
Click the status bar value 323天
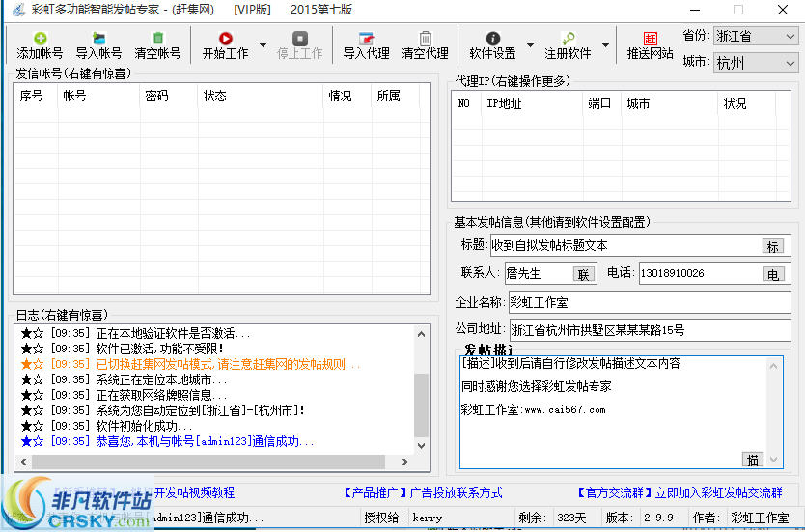(571, 518)
